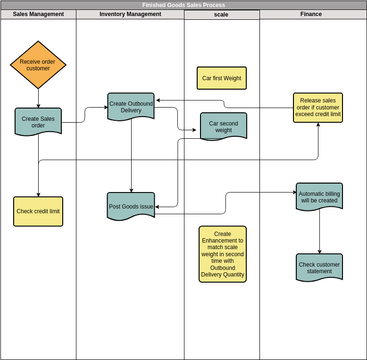The width and height of the screenshot is (367, 360).
Task: Click the Sales Management lane header
Action: tap(38, 14)
